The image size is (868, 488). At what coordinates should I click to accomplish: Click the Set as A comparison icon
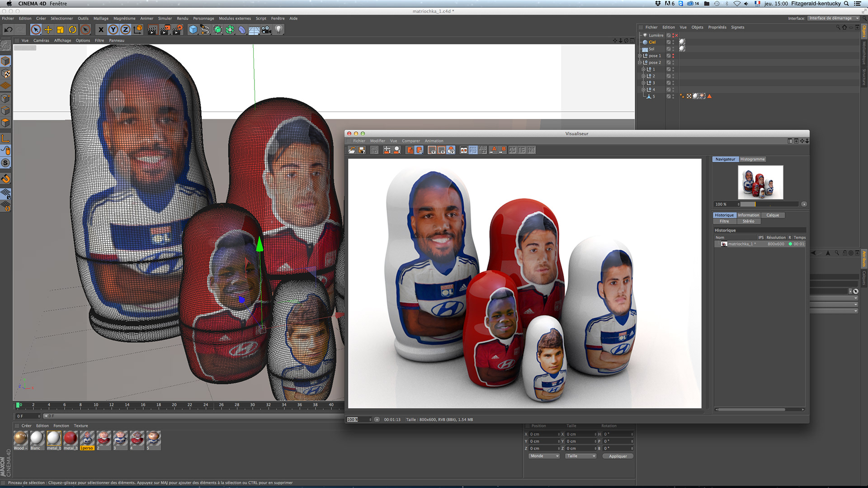[x=493, y=150]
